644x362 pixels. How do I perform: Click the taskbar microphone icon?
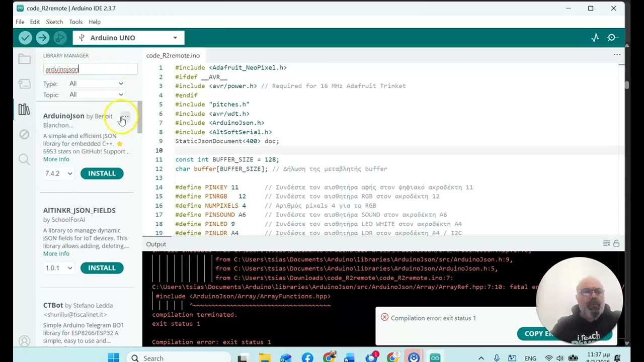coord(497,358)
